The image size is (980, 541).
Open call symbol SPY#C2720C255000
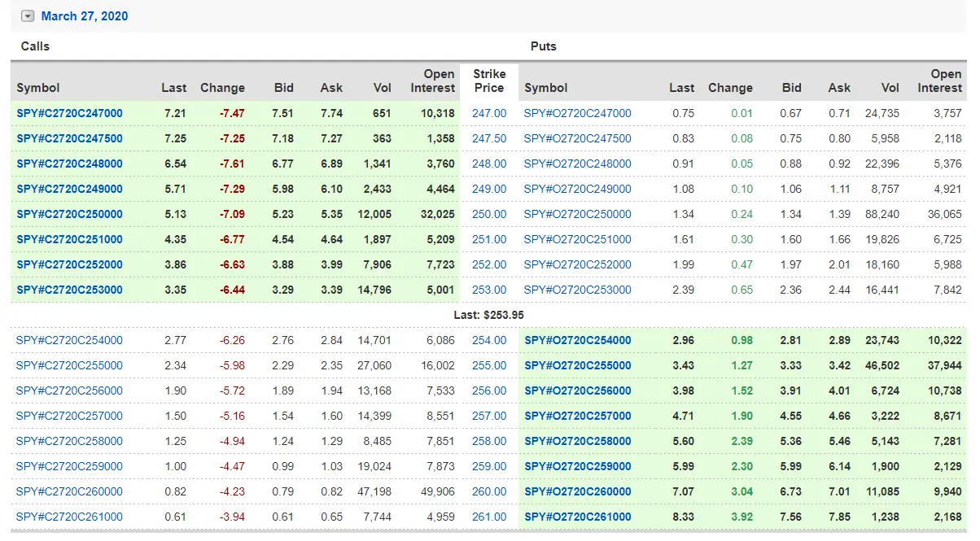coord(70,365)
